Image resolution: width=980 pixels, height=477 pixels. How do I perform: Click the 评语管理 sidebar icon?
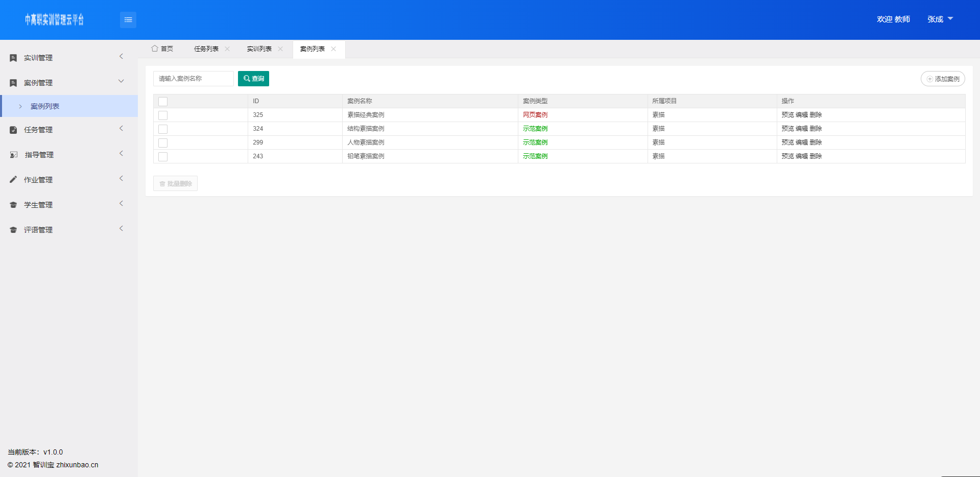[13, 230]
